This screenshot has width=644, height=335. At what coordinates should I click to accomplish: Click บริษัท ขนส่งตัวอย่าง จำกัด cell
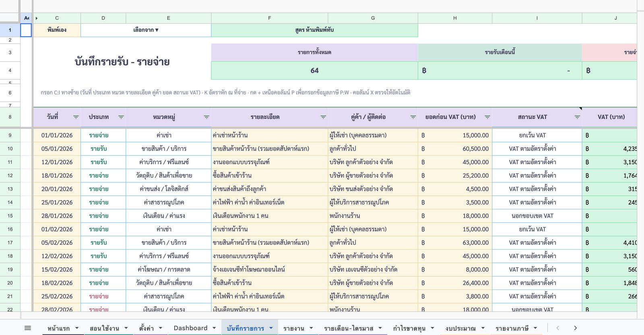coord(373,189)
